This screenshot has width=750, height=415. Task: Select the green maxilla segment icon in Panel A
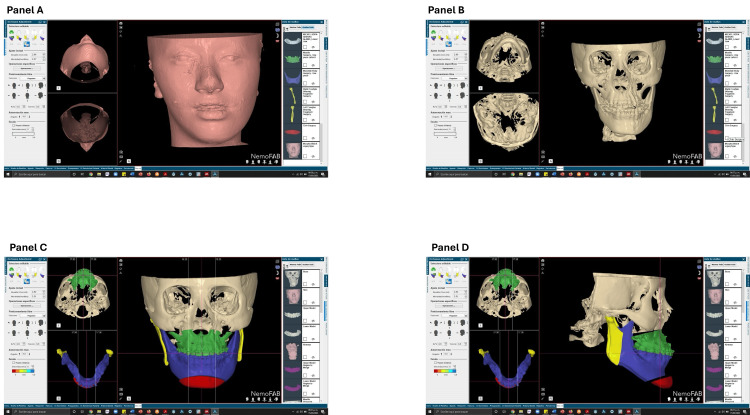[11, 32]
